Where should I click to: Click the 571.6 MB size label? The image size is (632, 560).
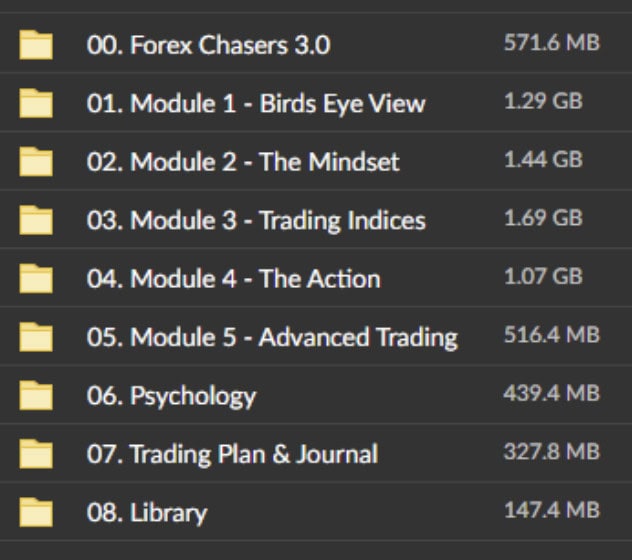[552, 42]
